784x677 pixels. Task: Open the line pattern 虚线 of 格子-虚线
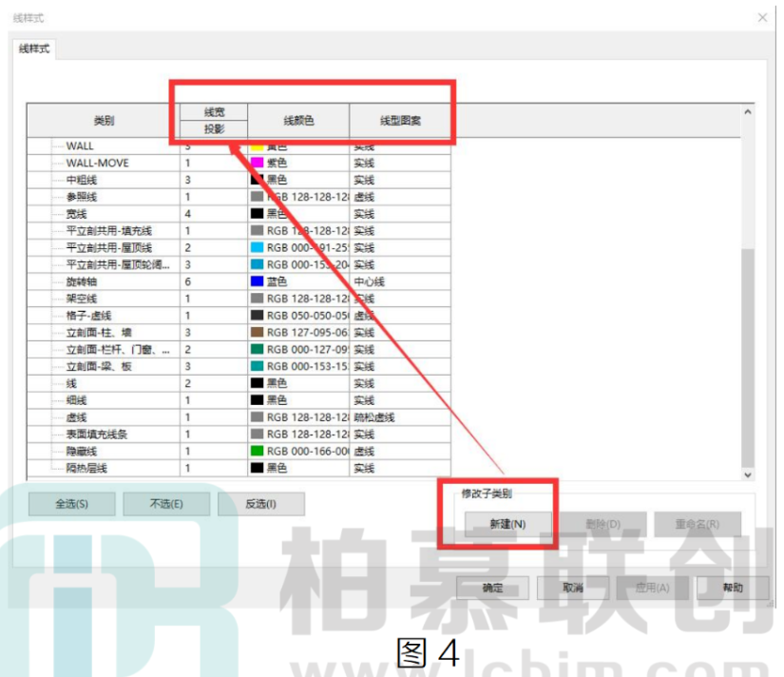tap(400, 316)
